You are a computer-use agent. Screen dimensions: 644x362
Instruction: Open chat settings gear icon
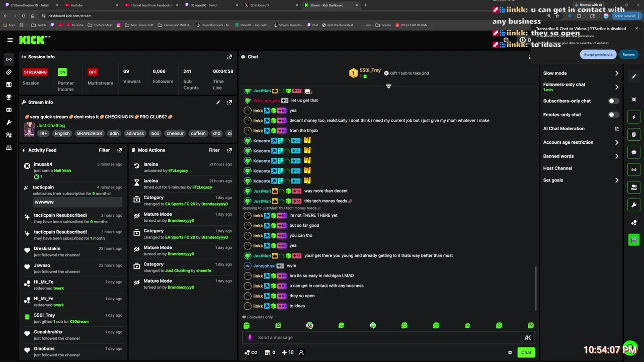coord(510,352)
